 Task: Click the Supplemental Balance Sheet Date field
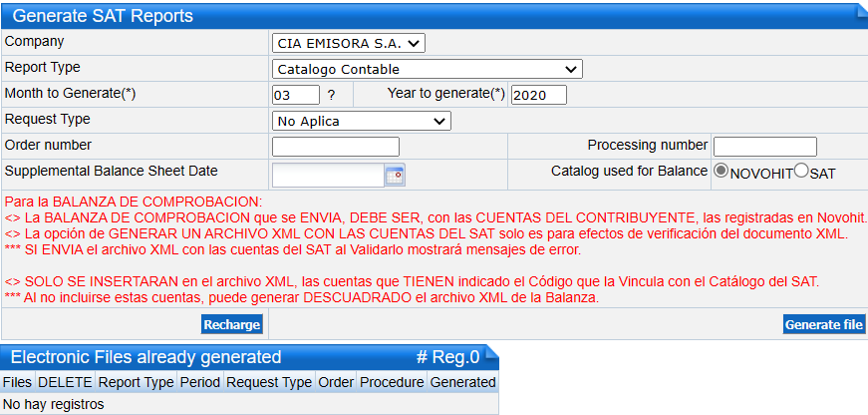(x=328, y=176)
